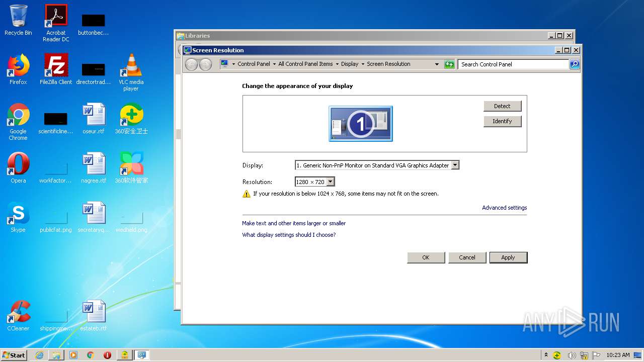
Task: Click Control Panel breadcrumb
Action: (254, 64)
